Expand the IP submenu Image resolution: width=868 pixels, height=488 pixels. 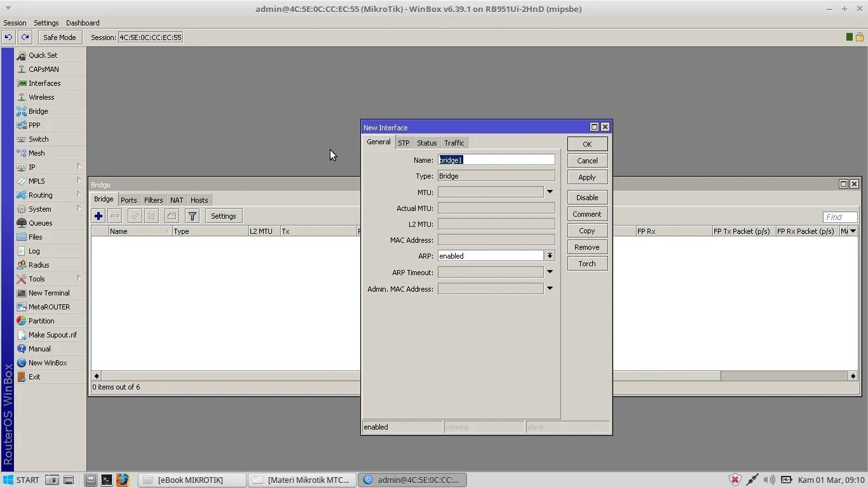pyautogui.click(x=79, y=166)
